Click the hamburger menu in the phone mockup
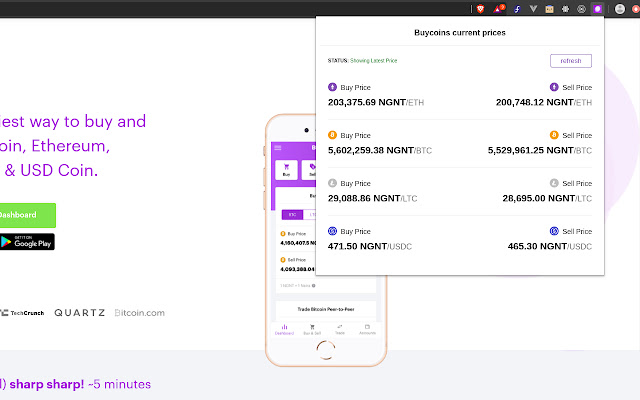The width and height of the screenshot is (640, 400). click(x=278, y=148)
